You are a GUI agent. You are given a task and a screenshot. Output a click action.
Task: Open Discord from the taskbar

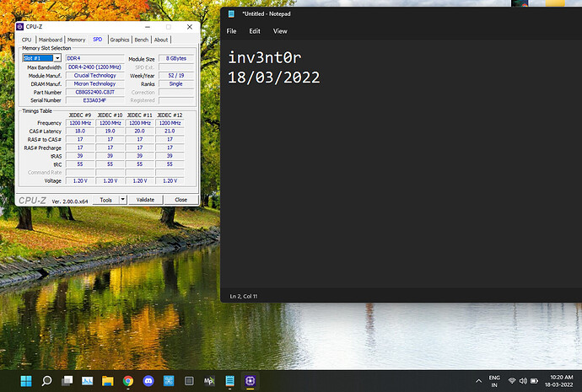(x=148, y=381)
